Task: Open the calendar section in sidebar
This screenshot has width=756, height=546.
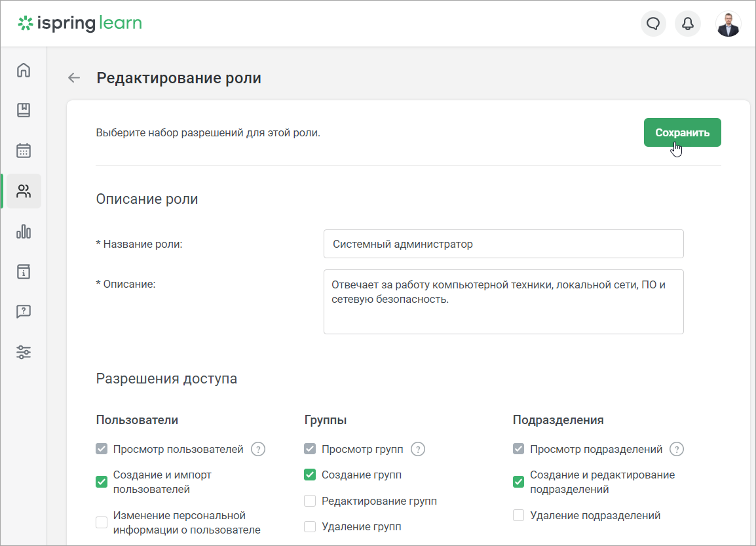Action: (x=24, y=151)
